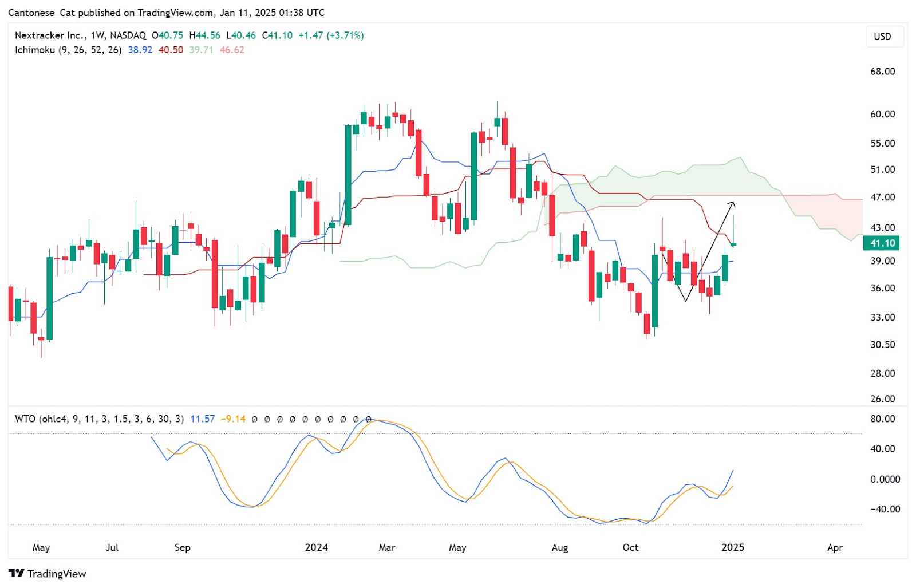Screen dimensions: 916x588
Task: Click the TradingView logo at bottom left
Action: click(48, 573)
